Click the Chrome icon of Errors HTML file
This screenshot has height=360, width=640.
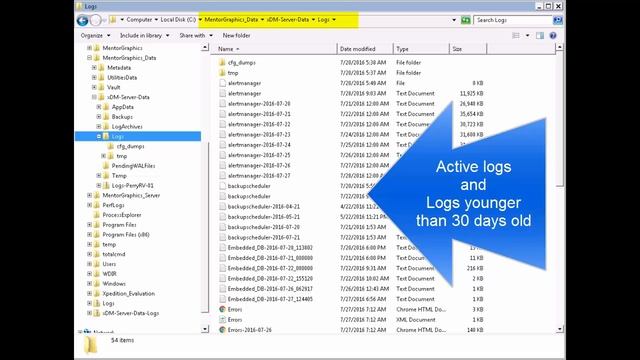coord(222,309)
